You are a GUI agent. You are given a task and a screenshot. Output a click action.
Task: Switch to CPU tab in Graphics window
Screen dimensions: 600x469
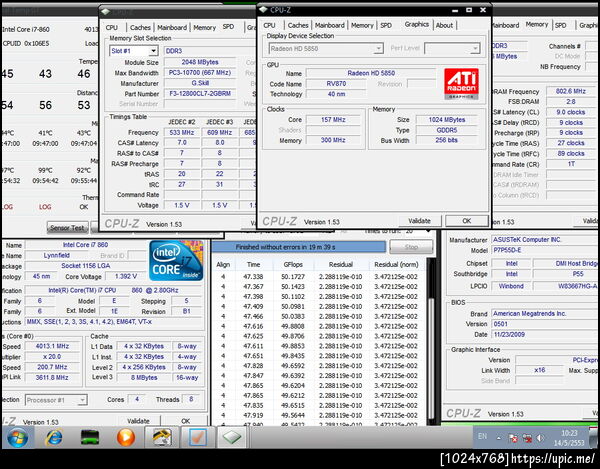coord(269,25)
